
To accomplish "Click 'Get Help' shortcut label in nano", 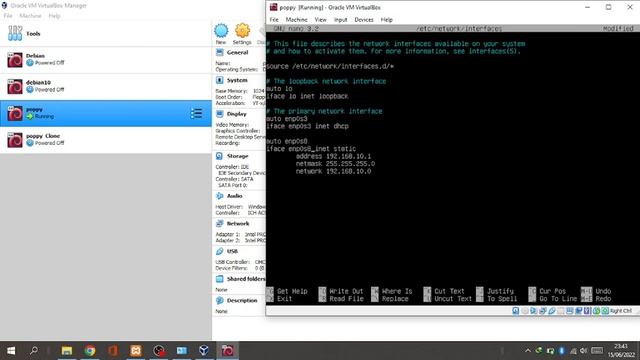I will (x=292, y=291).
